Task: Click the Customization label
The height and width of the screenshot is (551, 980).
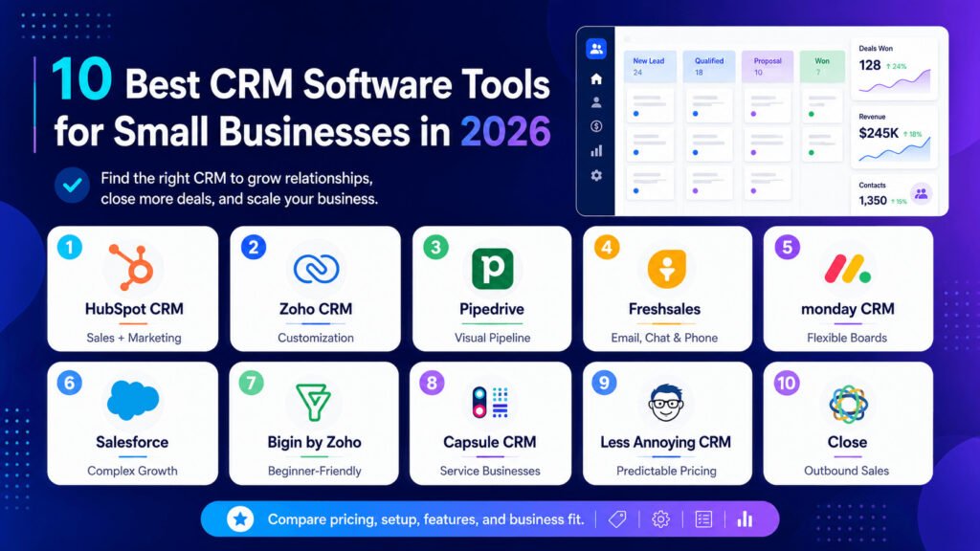Action: (316, 338)
